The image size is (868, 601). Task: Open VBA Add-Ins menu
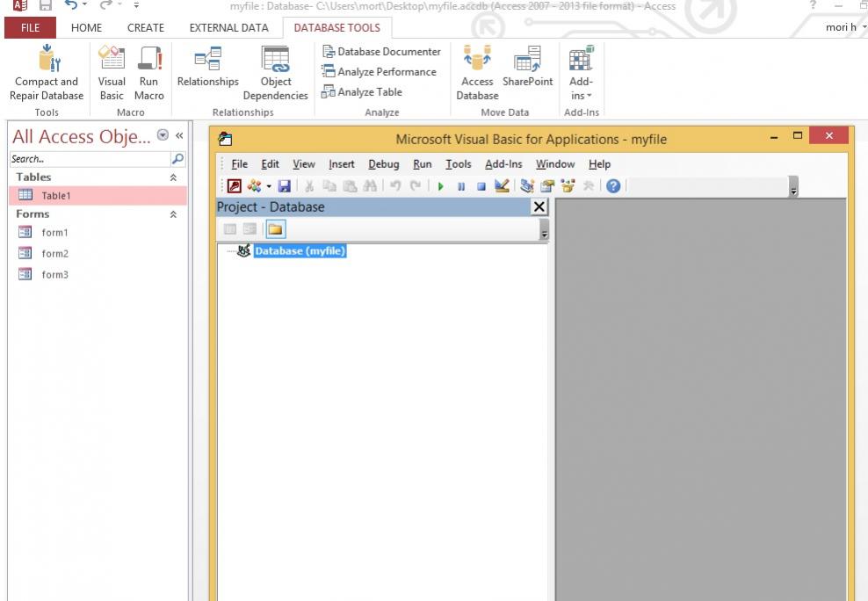[503, 164]
